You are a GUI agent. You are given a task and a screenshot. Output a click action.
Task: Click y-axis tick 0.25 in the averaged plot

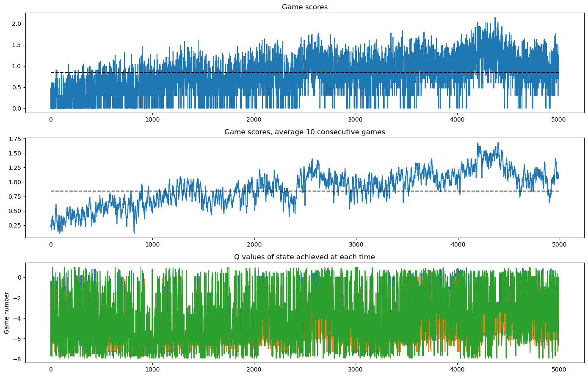pyautogui.click(x=15, y=225)
